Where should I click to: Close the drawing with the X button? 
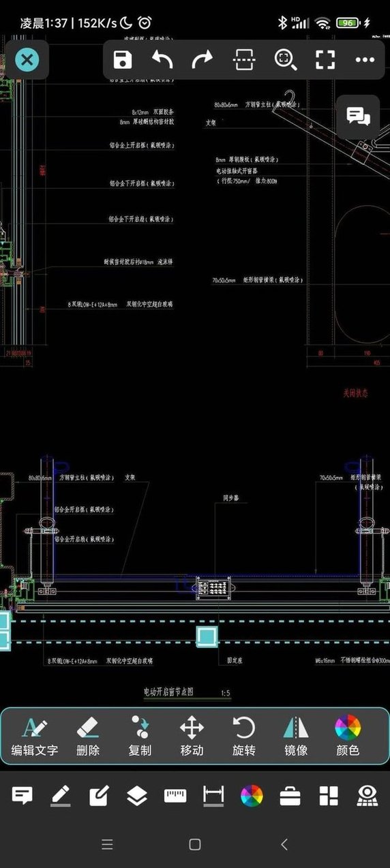click(x=27, y=60)
